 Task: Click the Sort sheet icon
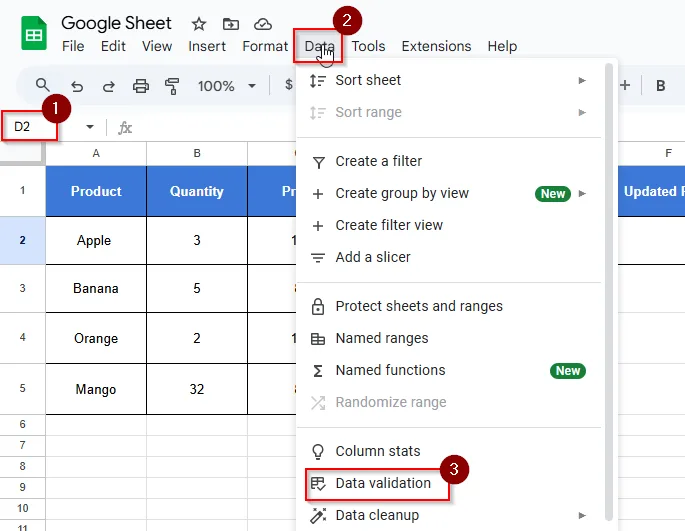pyautogui.click(x=318, y=81)
